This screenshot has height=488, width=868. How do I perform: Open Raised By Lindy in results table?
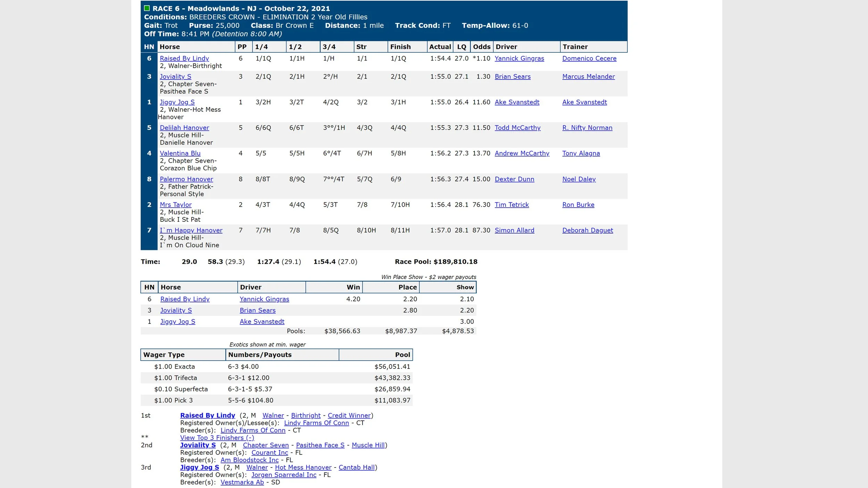[184, 58]
